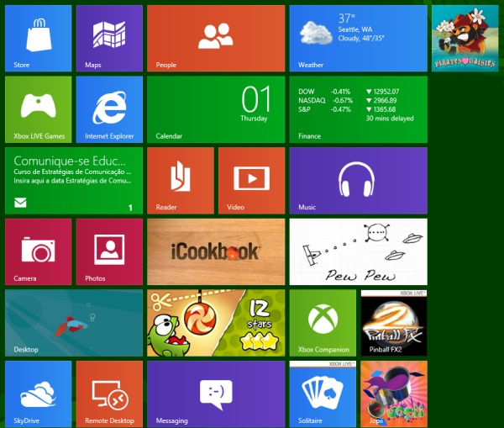Click the S&P value 1365.68
The width and height of the screenshot is (504, 428).
pos(385,109)
